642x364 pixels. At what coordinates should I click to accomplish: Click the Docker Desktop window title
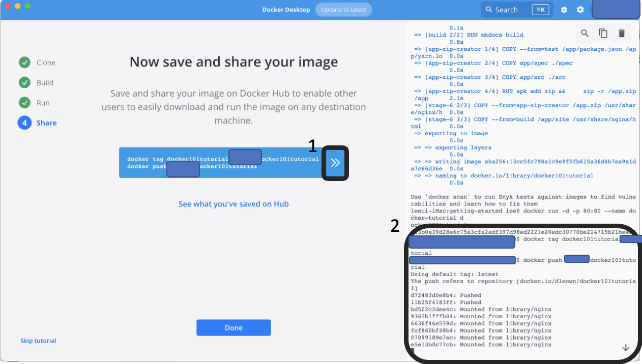[x=286, y=10]
